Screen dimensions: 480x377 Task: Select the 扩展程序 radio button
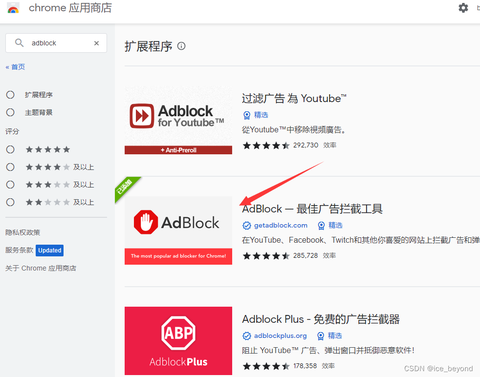coord(10,95)
